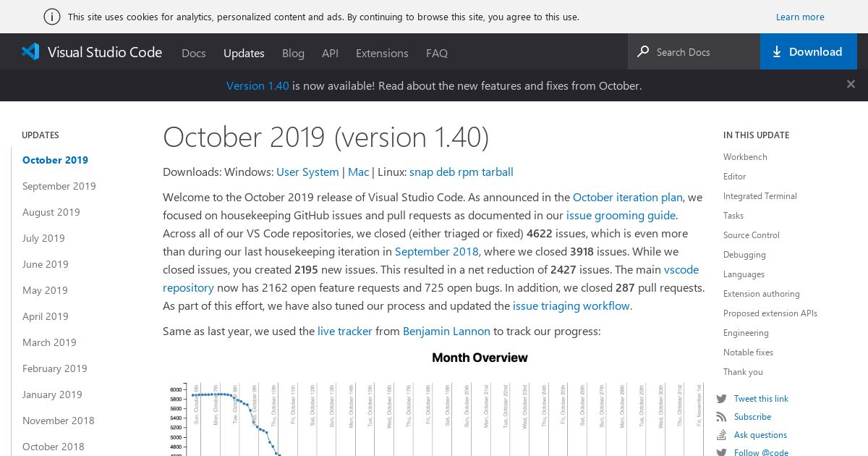Open the issue grooming guide link
868x456 pixels.
point(621,215)
